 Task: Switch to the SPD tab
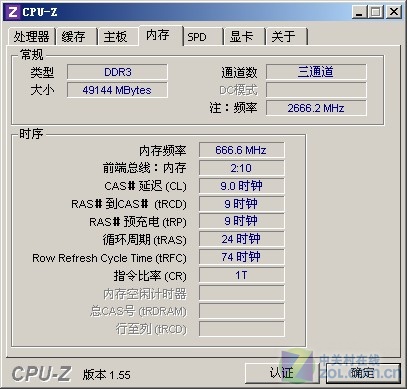tap(203, 36)
